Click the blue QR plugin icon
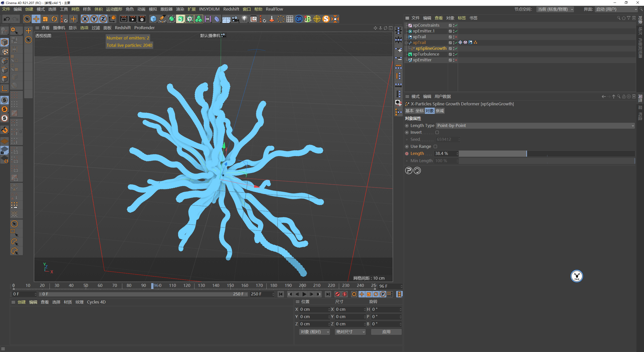The image size is (644, 352). pos(299,19)
